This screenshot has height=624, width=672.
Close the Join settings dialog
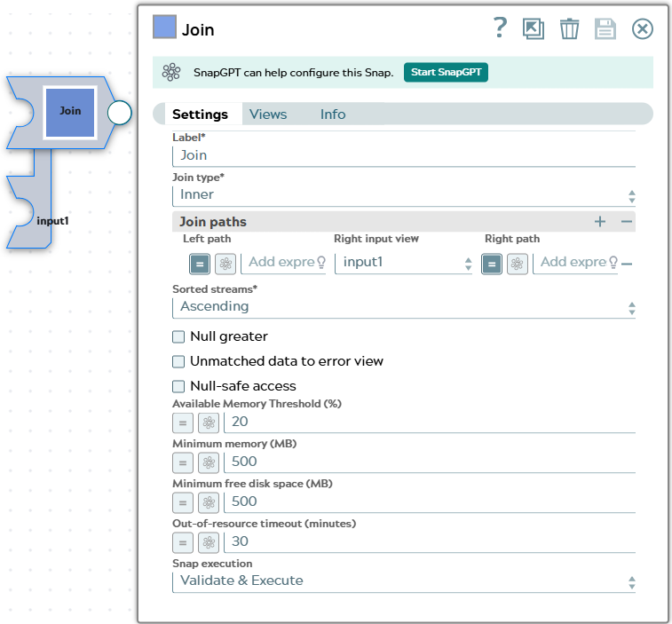642,29
